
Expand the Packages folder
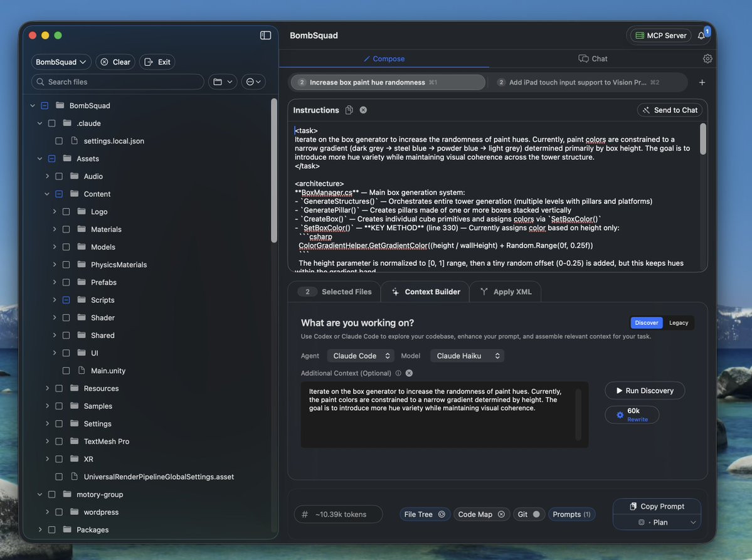pos(40,530)
